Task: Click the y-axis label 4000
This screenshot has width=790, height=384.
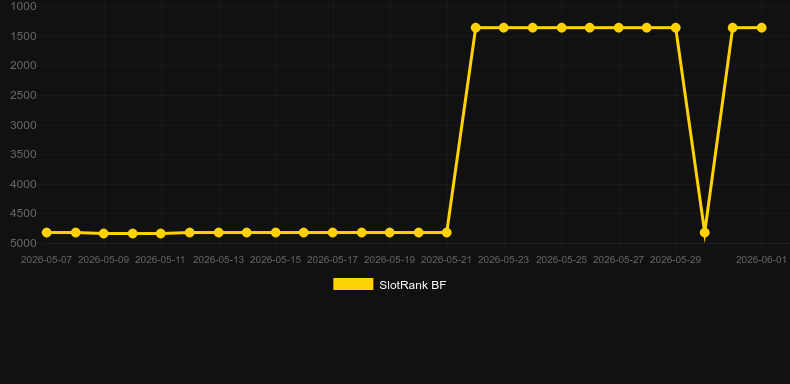Action: click(x=23, y=184)
